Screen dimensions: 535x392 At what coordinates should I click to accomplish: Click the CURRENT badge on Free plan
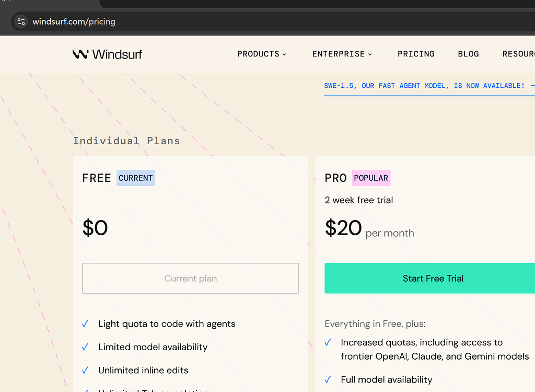click(x=136, y=178)
